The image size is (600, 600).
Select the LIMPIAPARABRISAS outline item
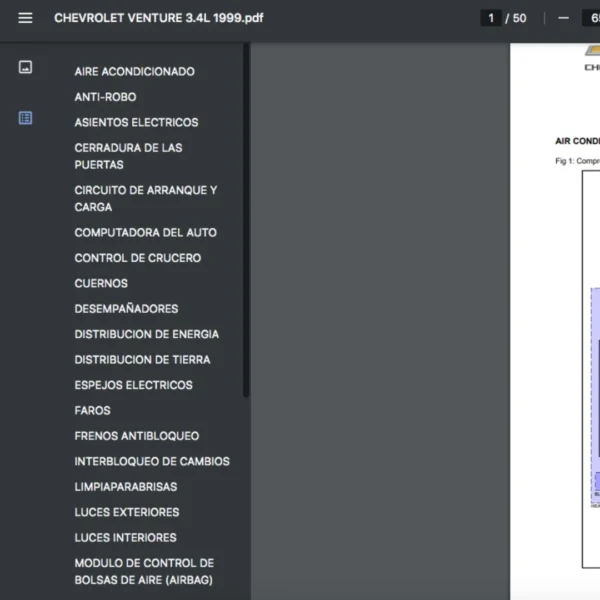(125, 487)
